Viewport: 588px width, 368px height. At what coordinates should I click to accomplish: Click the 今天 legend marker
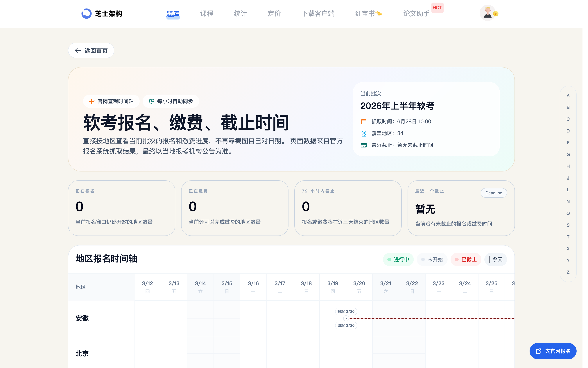[495, 259]
